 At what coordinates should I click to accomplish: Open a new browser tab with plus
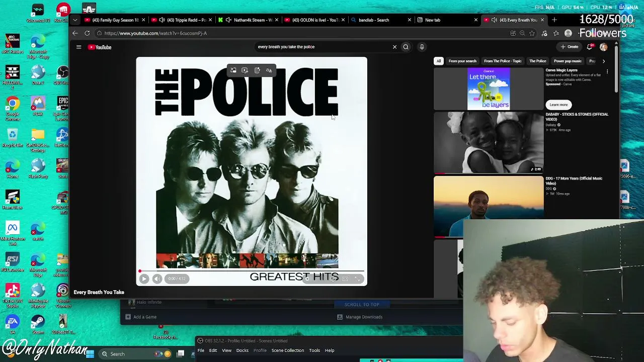554,20
